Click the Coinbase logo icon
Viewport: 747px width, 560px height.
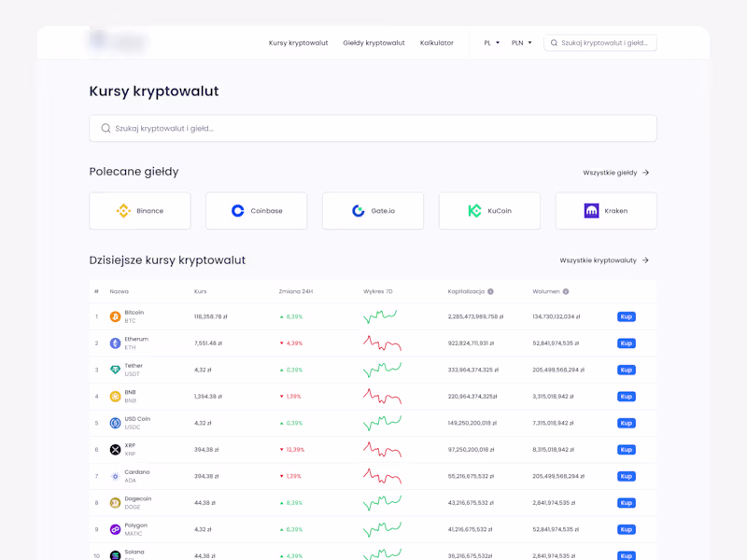(238, 211)
